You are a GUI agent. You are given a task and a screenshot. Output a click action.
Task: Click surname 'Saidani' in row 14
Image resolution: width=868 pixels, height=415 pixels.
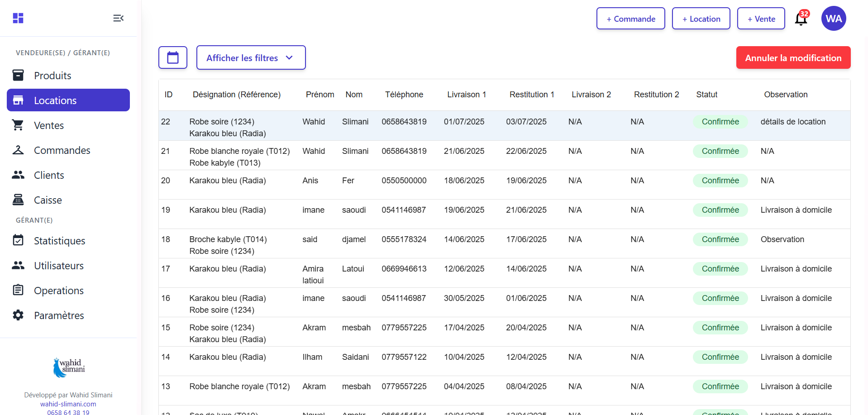click(x=355, y=357)
